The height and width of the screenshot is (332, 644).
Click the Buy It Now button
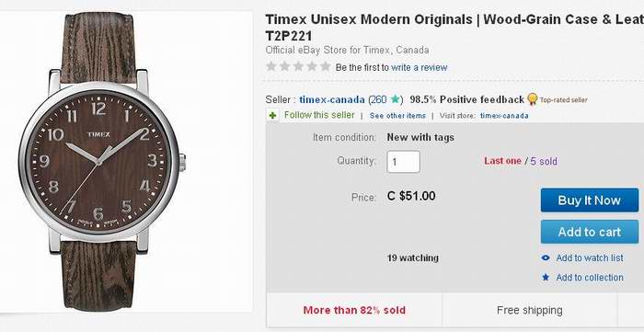point(590,200)
